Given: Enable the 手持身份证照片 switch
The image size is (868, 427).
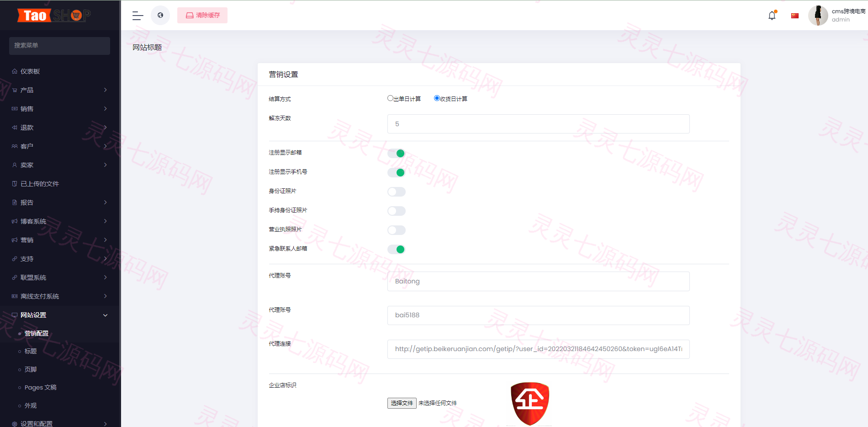Looking at the screenshot, I should coord(397,211).
